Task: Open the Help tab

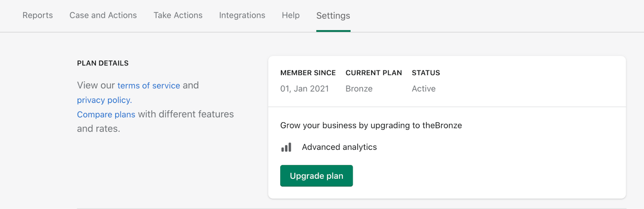Action: pyautogui.click(x=291, y=15)
